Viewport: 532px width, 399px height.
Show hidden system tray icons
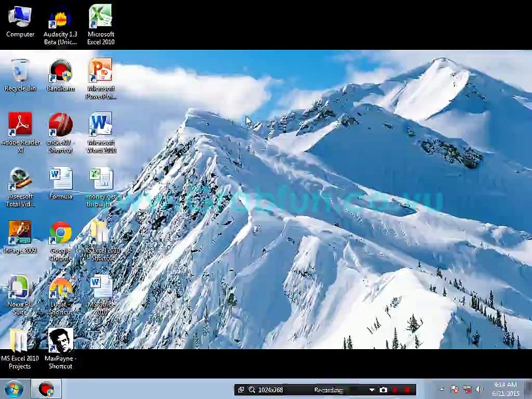pyautogui.click(x=442, y=390)
